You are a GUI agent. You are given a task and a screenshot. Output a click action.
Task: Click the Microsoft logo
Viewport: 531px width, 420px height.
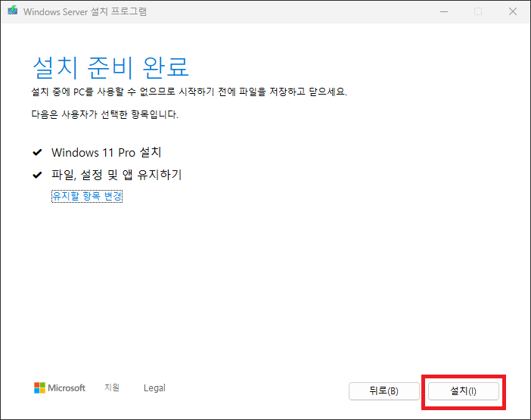(60, 387)
